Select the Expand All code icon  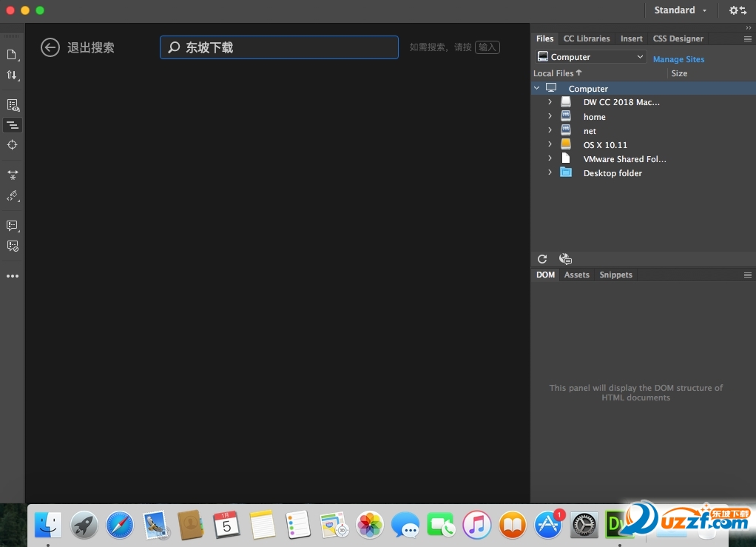tap(13, 125)
